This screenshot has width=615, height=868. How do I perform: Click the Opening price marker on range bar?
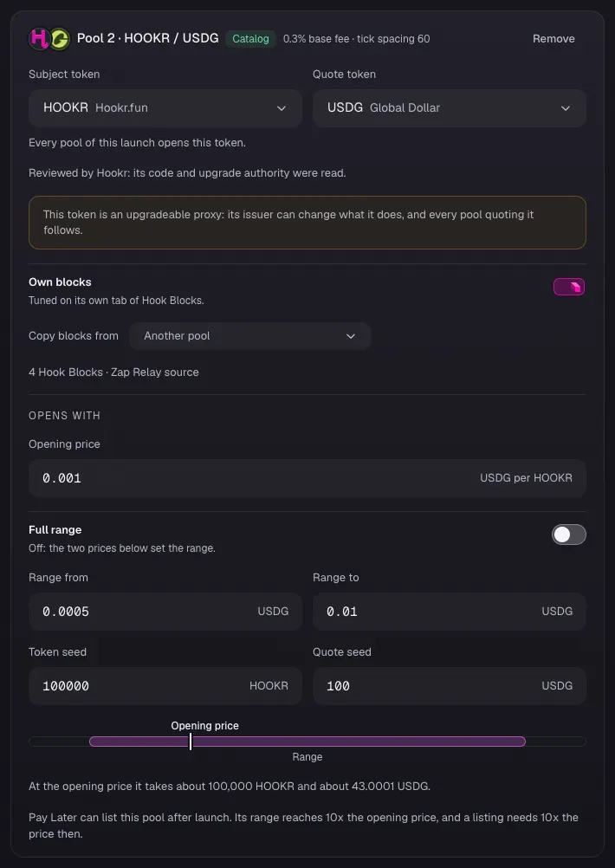(x=191, y=742)
